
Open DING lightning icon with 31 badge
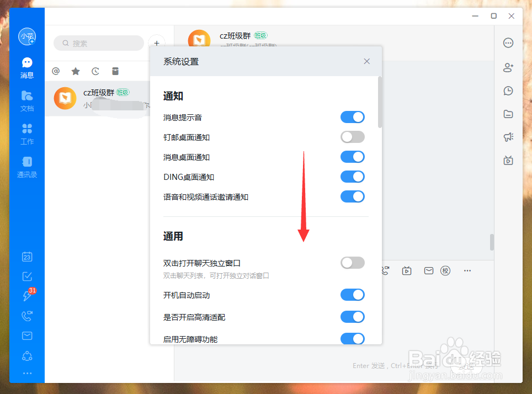click(x=28, y=295)
